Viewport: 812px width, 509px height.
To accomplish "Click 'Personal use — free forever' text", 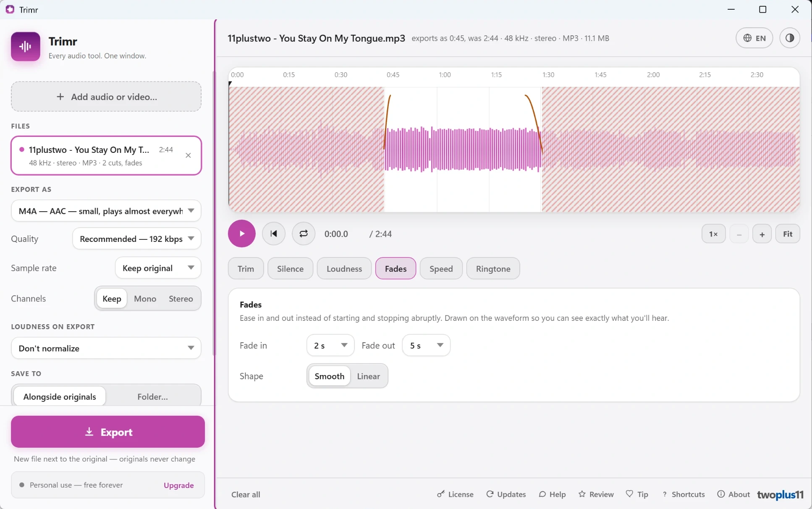I will 76,485.
